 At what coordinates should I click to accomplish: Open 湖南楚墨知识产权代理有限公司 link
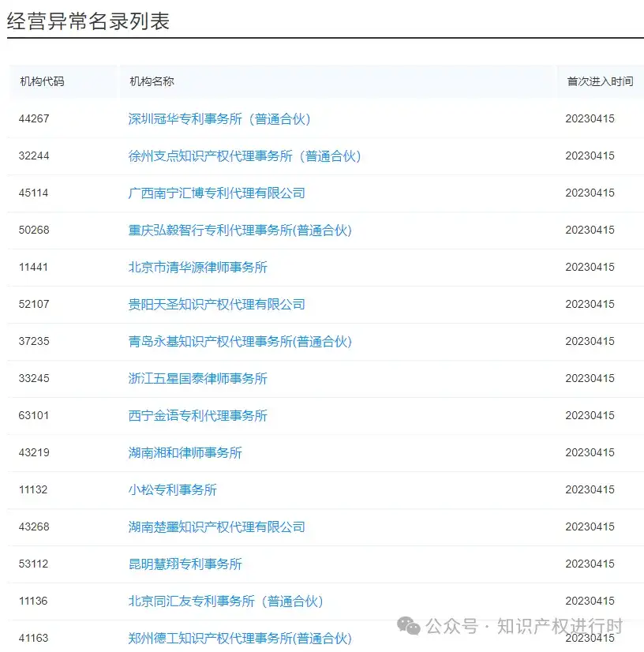click(x=216, y=526)
